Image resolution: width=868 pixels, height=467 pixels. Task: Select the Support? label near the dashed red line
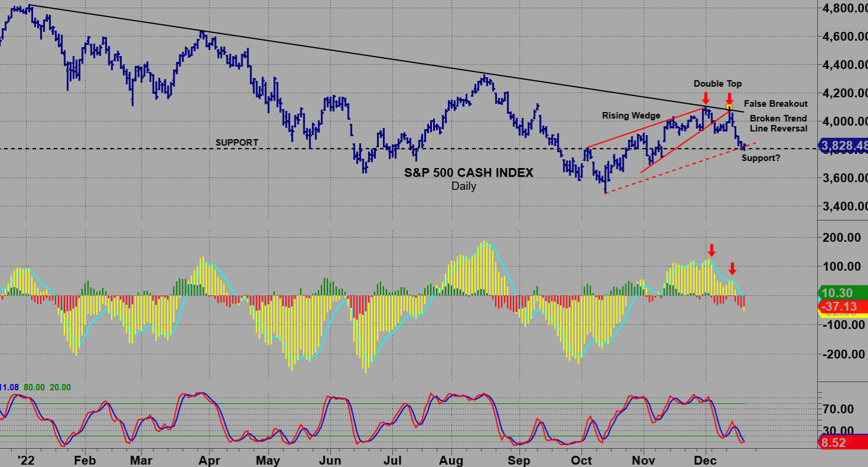(x=761, y=158)
